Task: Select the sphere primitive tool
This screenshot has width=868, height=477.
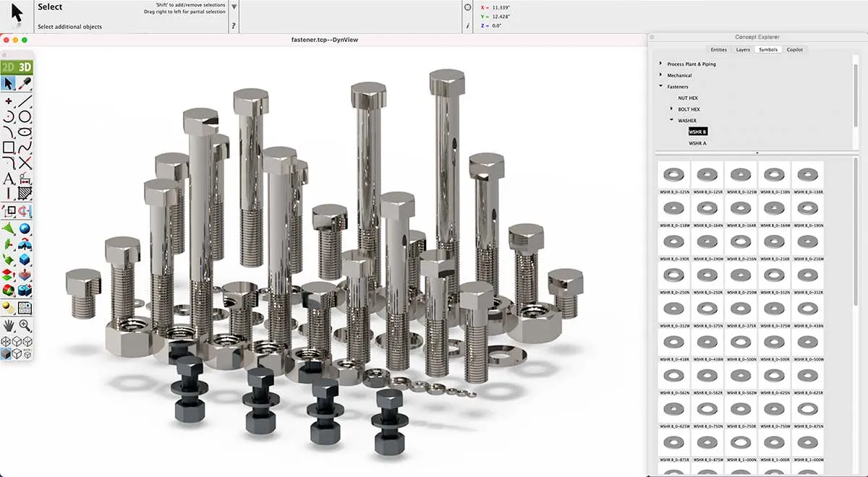Action: tap(24, 229)
